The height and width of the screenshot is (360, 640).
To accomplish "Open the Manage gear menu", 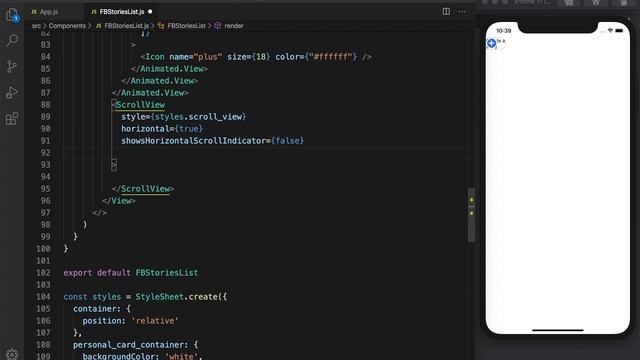I will (x=12, y=354).
